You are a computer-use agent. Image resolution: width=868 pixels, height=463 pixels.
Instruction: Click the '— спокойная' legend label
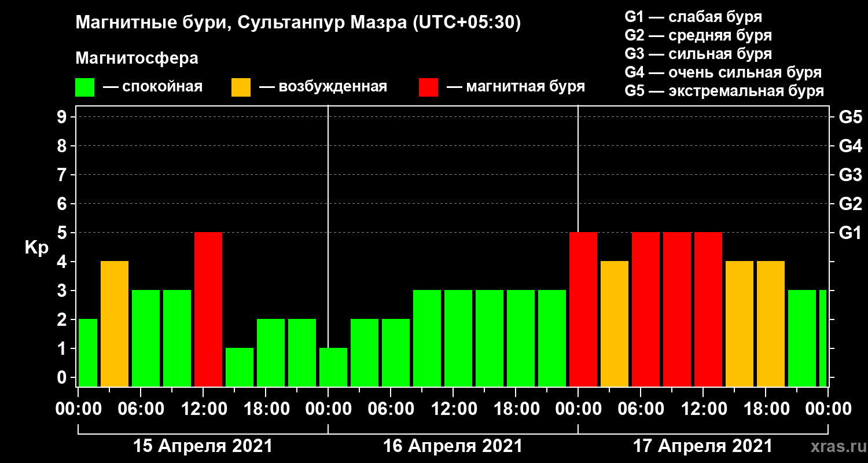pos(152,87)
